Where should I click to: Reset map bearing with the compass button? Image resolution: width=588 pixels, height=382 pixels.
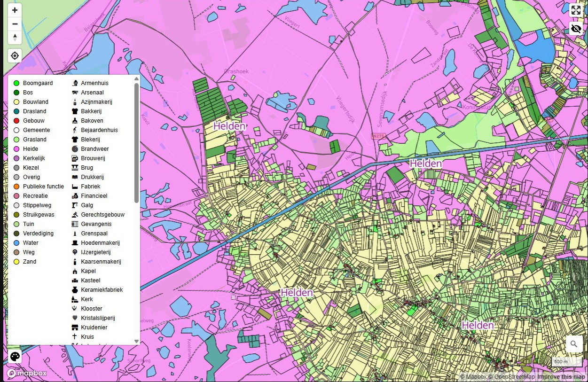pyautogui.click(x=15, y=38)
